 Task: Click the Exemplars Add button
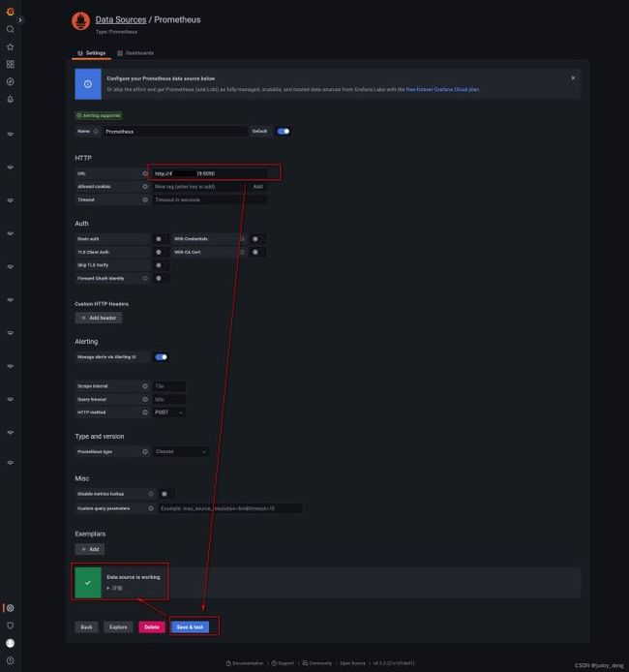point(89,549)
